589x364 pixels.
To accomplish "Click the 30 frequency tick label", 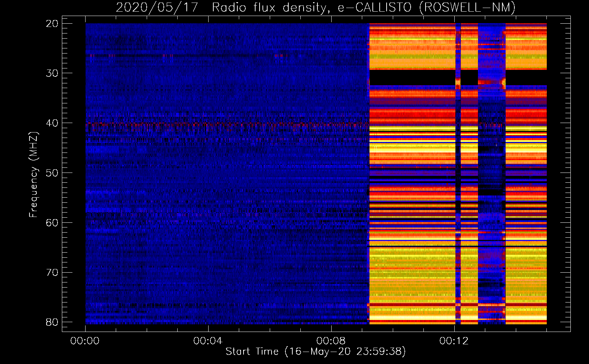I will click(52, 73).
